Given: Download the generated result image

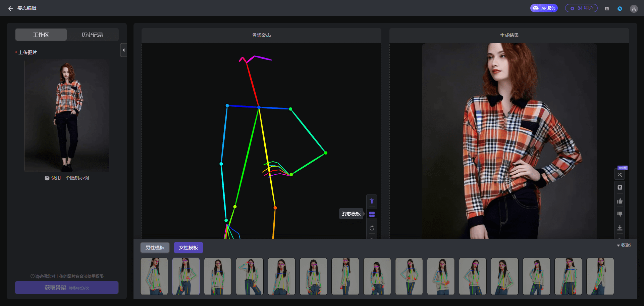Looking at the screenshot, I should tap(620, 227).
